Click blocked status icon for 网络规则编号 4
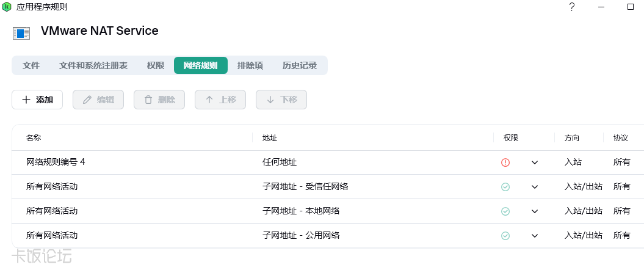The width and height of the screenshot is (644, 270). pyautogui.click(x=505, y=162)
